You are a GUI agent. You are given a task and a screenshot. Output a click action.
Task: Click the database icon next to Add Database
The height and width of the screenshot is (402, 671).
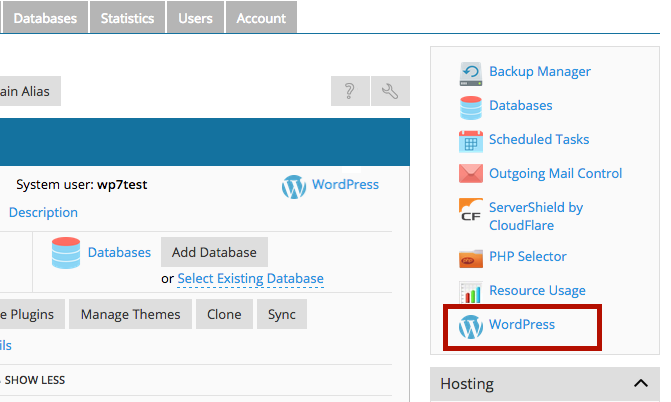(66, 253)
